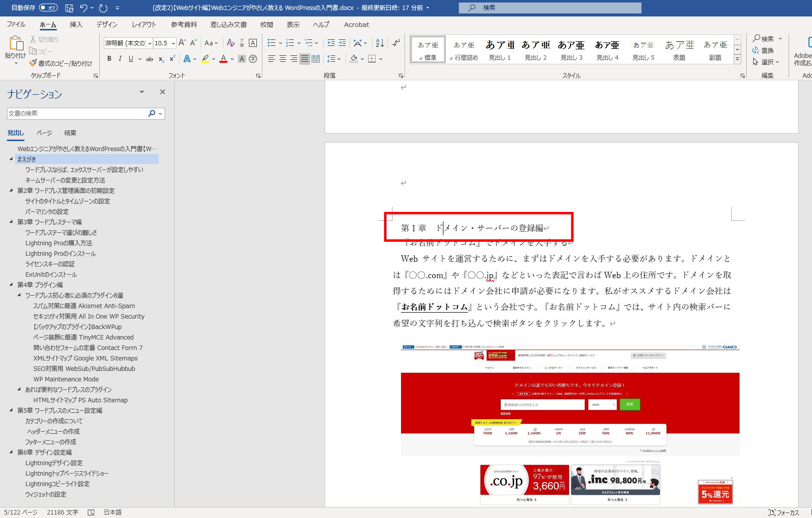Viewport: 812px width, 518px height.
Task: Switch to the 校閲 ribbon tab
Action: tap(267, 24)
